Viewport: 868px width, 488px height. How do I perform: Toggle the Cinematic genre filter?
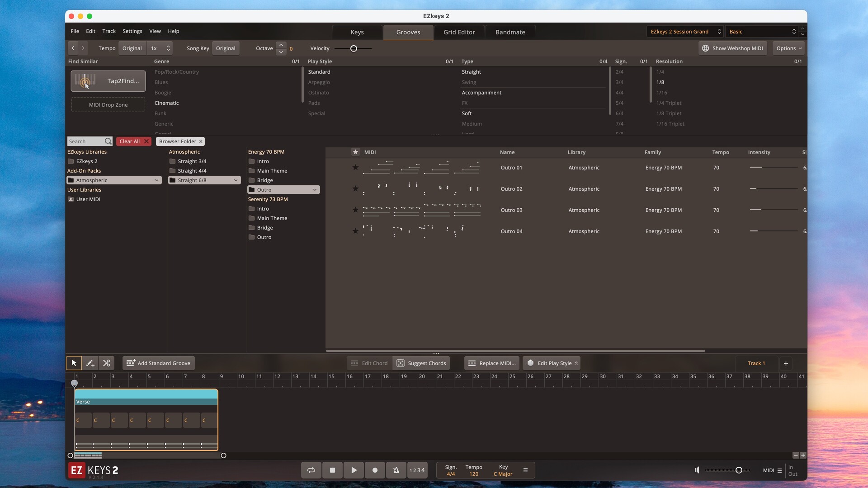[166, 103]
